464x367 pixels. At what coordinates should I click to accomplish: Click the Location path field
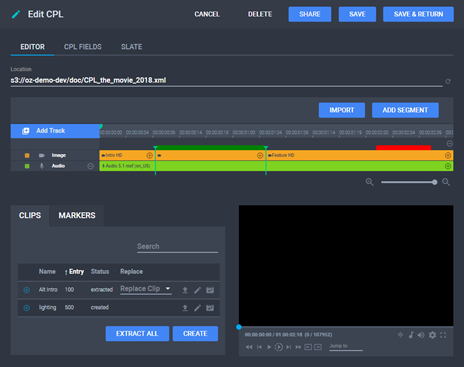point(226,80)
